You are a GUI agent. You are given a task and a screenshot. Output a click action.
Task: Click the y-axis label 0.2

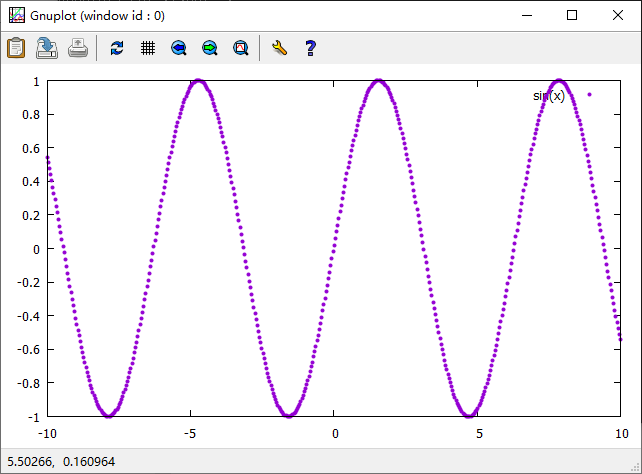tap(31, 215)
